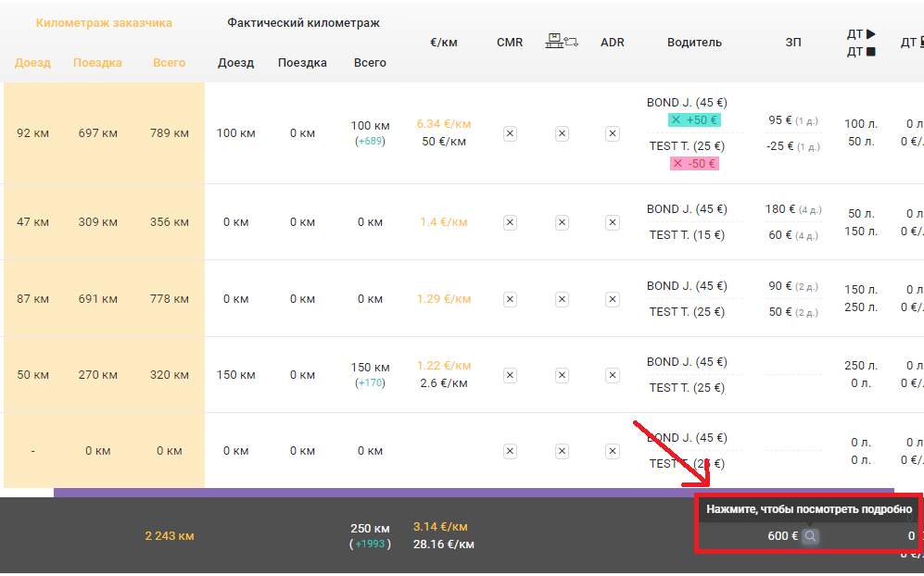Screen dimensions: 924x576
Task: Toggle CMR checkbox in the 356 км row
Action: pos(511,222)
